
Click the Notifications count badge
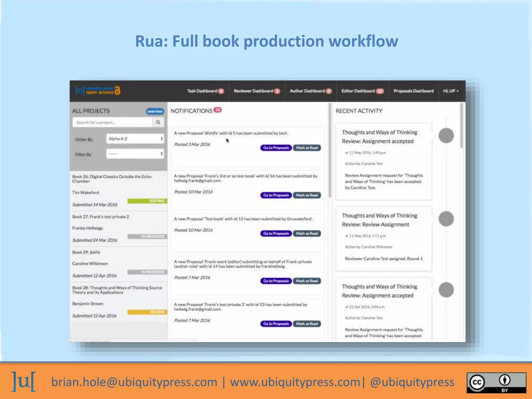pos(217,110)
